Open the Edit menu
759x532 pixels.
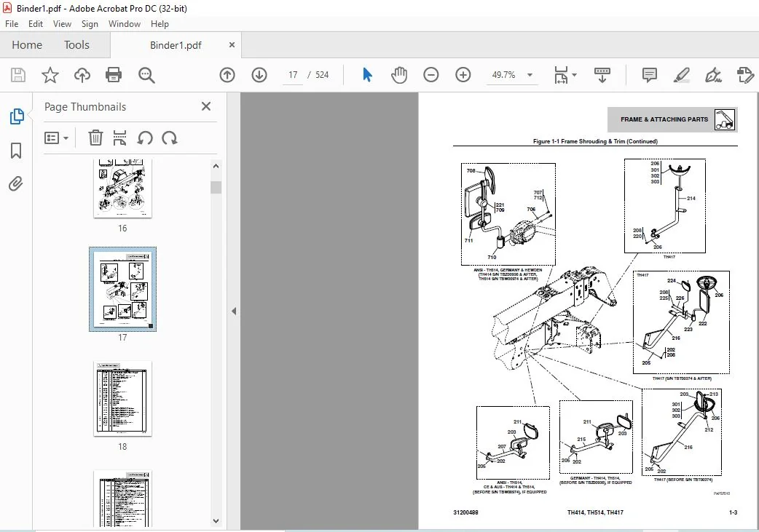click(36, 24)
